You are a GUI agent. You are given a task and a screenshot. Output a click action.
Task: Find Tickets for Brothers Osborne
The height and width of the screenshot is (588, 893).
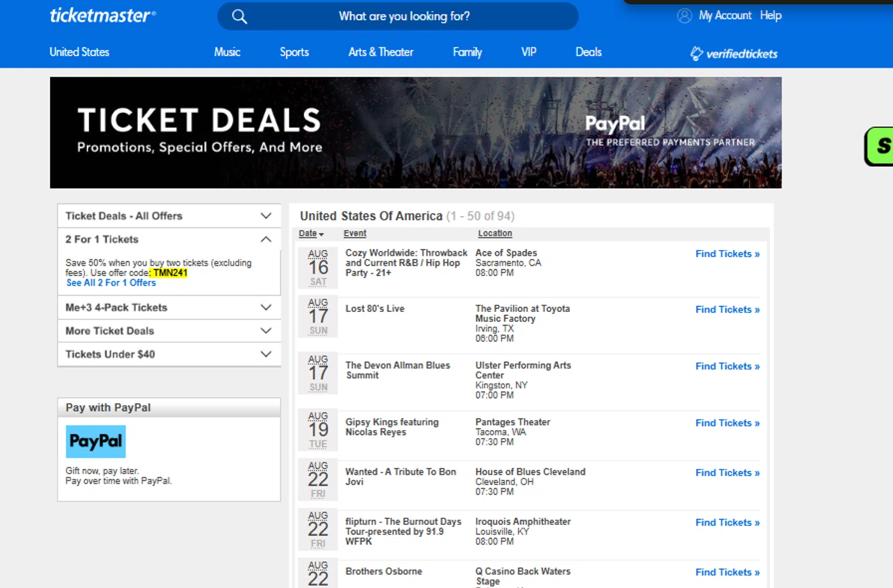727,572
